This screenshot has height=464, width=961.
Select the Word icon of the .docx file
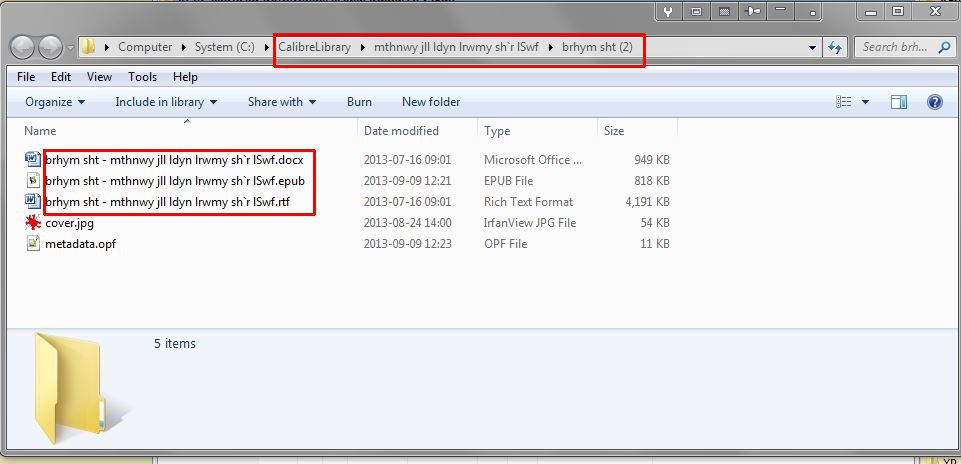[x=33, y=160]
